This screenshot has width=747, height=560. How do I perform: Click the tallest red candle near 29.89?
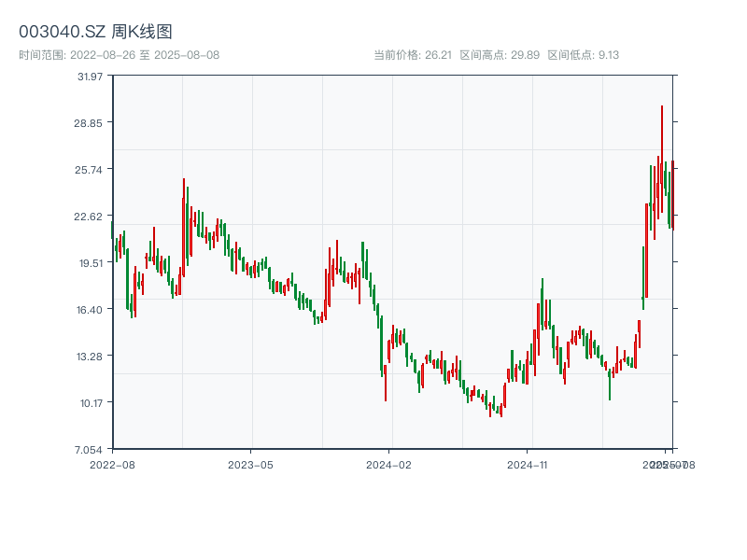(x=662, y=159)
